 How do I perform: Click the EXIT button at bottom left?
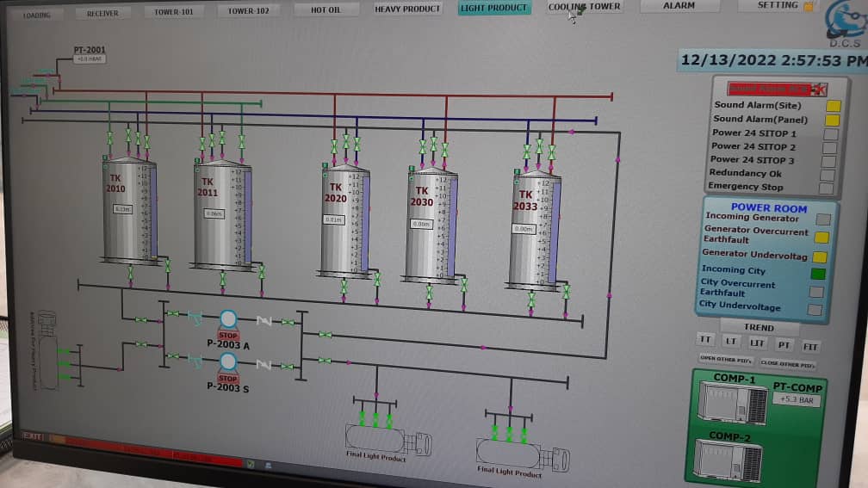pos(33,436)
